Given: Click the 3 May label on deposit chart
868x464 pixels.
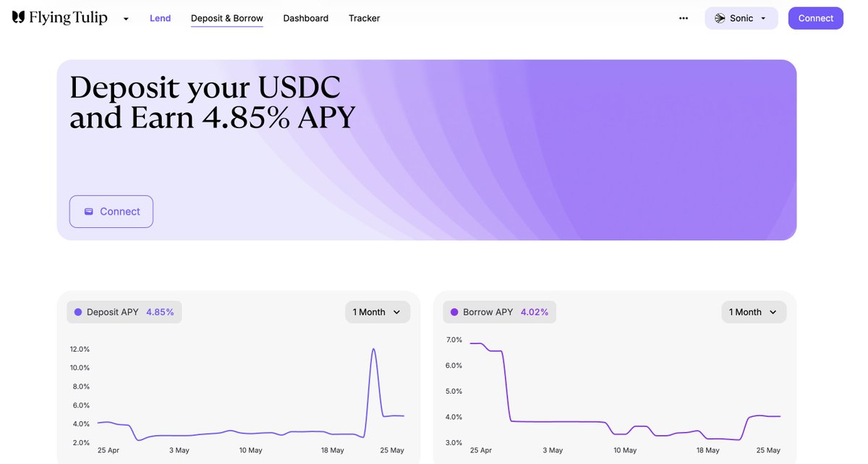Looking at the screenshot, I should tap(179, 450).
